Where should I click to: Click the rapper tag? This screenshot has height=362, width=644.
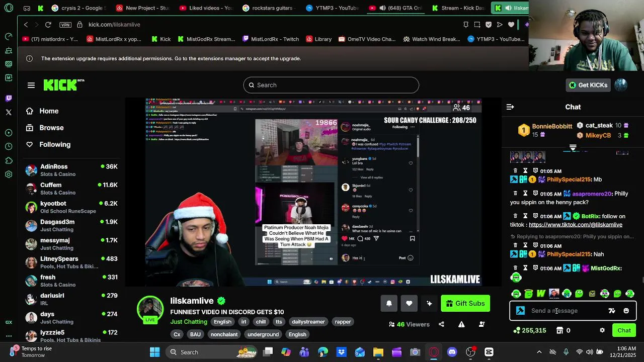(x=343, y=322)
